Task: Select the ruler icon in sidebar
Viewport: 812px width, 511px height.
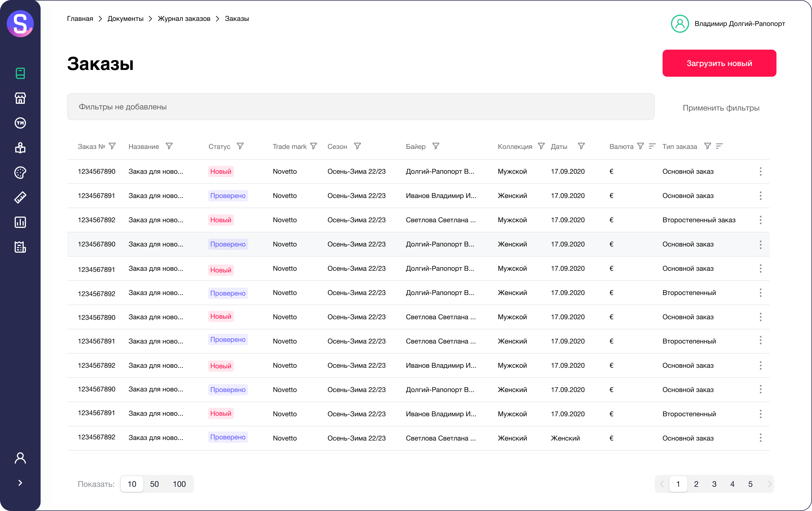Action: [20, 197]
